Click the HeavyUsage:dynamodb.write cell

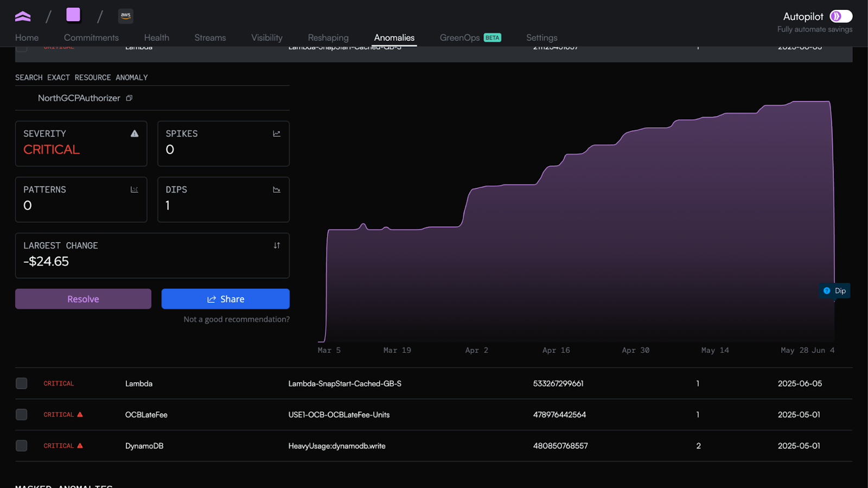pyautogui.click(x=337, y=446)
